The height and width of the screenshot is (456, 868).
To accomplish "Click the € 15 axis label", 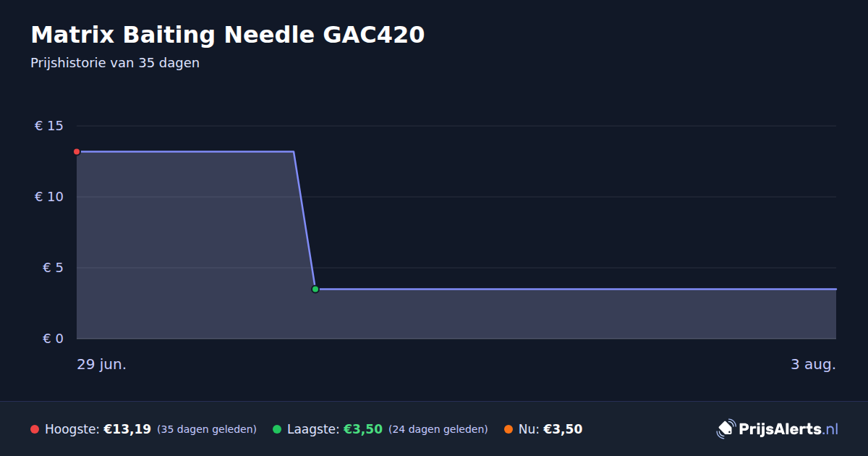I will tap(49, 126).
